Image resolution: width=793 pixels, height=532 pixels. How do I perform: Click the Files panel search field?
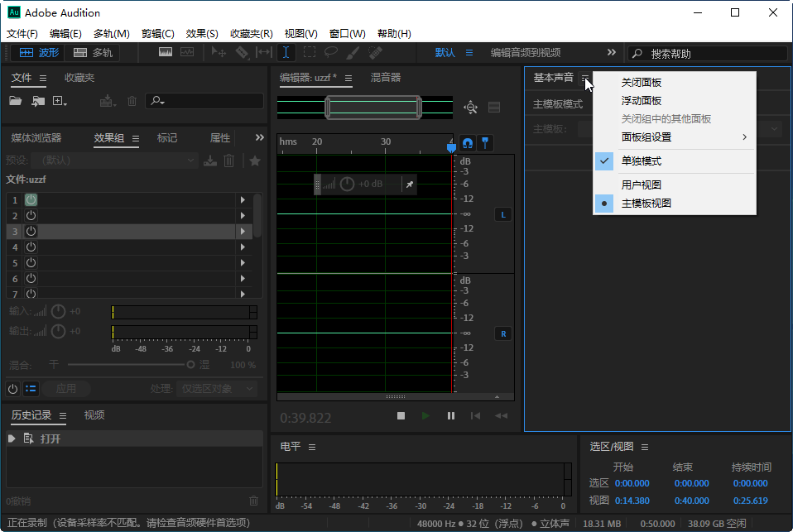click(204, 101)
